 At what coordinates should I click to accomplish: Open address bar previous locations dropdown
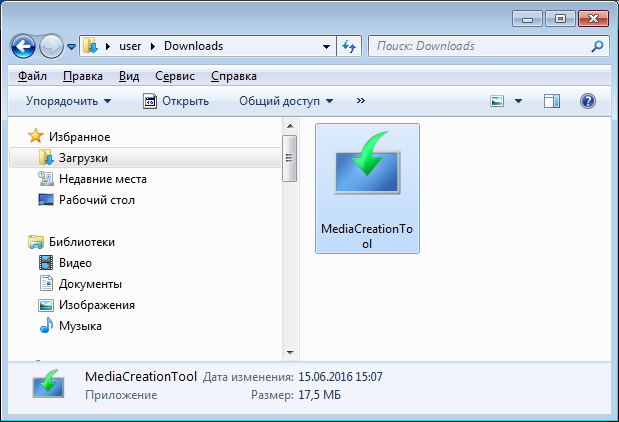pyautogui.click(x=326, y=47)
